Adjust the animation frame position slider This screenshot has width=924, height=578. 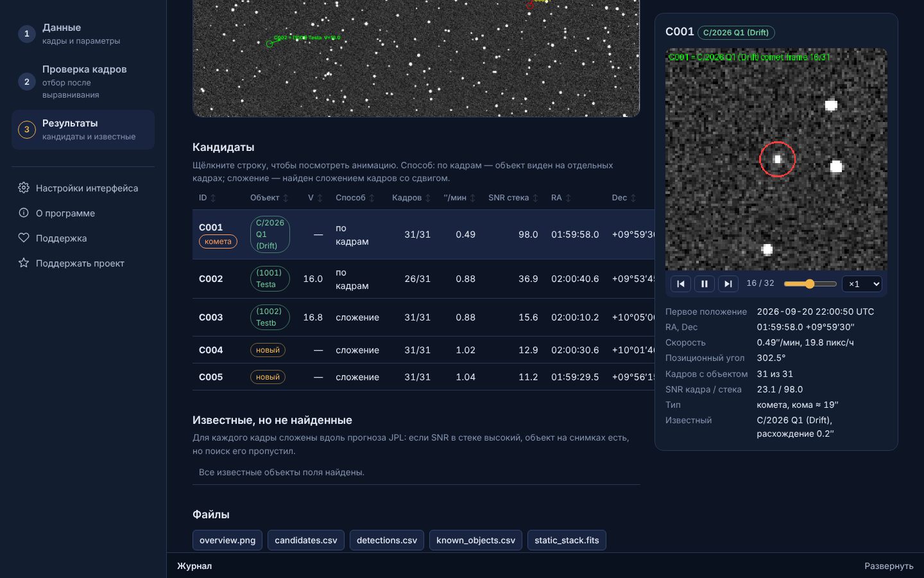tap(810, 284)
